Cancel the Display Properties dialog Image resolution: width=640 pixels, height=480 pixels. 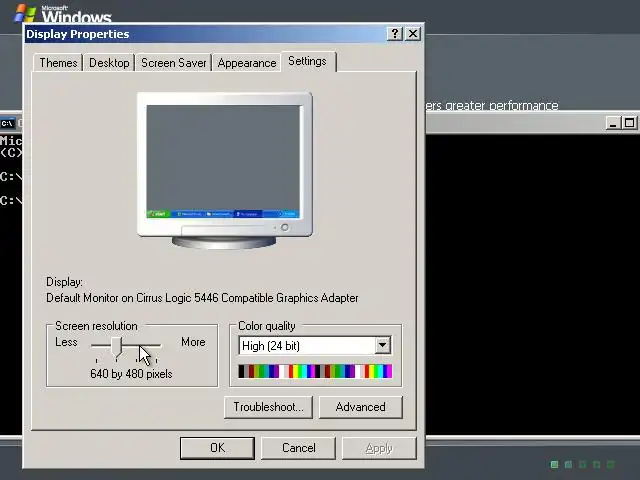pyautogui.click(x=298, y=448)
